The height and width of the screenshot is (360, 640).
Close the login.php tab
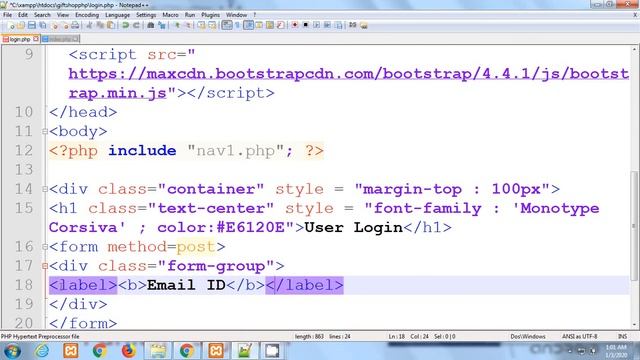coord(36,39)
